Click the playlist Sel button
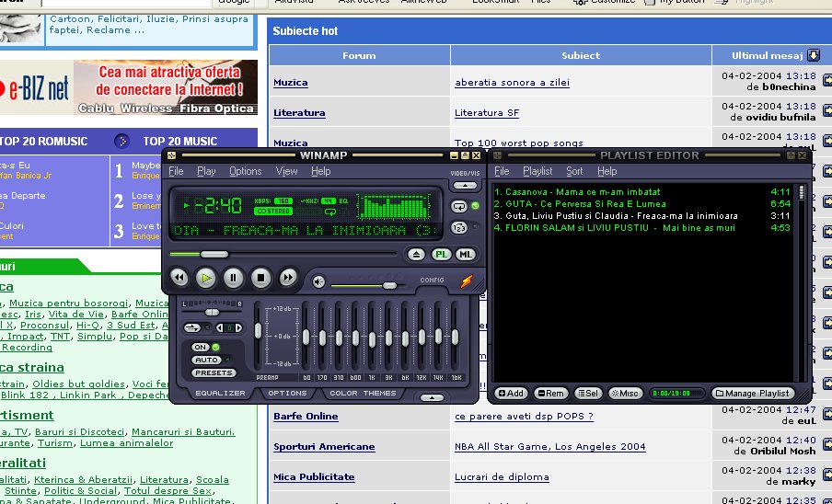This screenshot has width=832, height=504. [x=588, y=394]
